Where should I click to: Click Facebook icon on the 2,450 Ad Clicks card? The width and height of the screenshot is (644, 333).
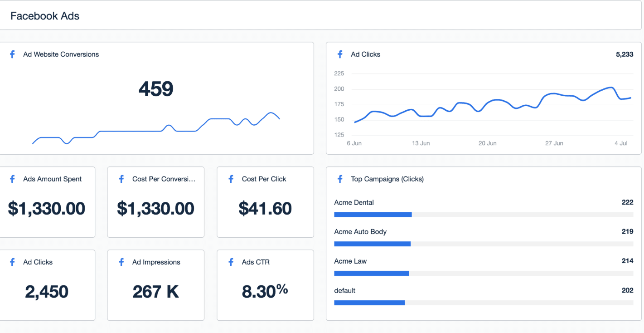click(x=12, y=262)
